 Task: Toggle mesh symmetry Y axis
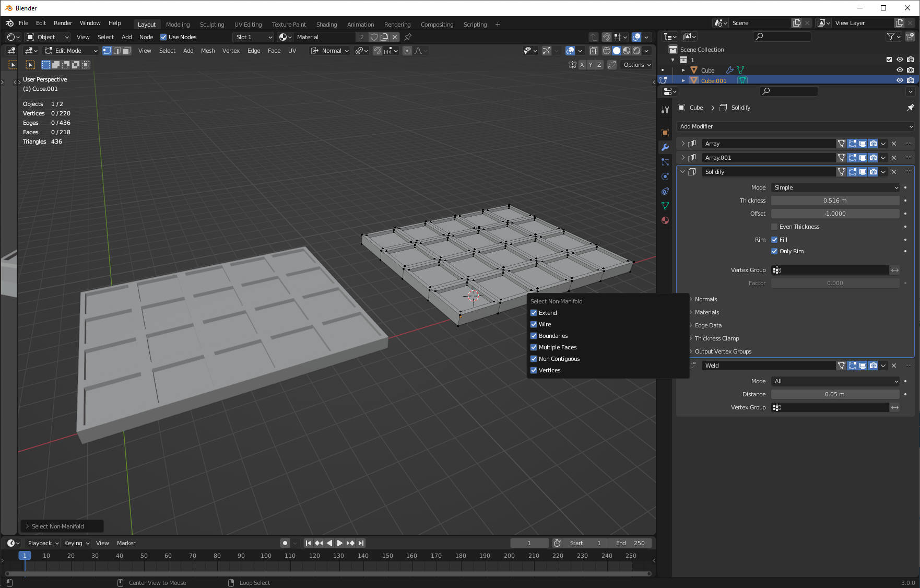click(591, 65)
